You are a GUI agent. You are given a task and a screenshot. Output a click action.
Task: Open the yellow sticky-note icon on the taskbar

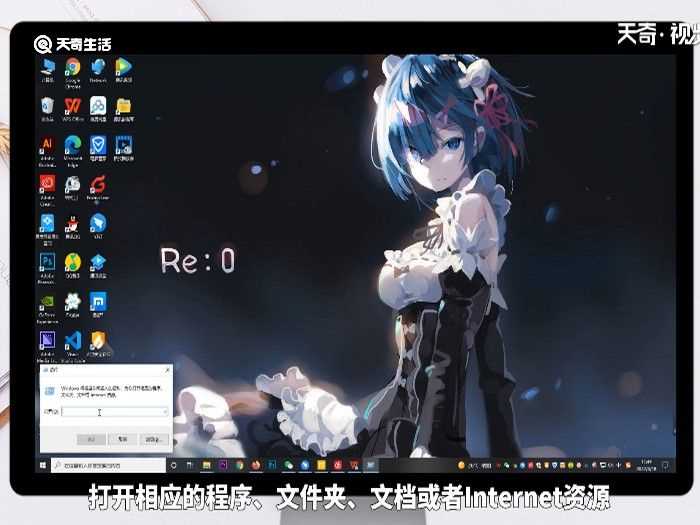(x=321, y=466)
